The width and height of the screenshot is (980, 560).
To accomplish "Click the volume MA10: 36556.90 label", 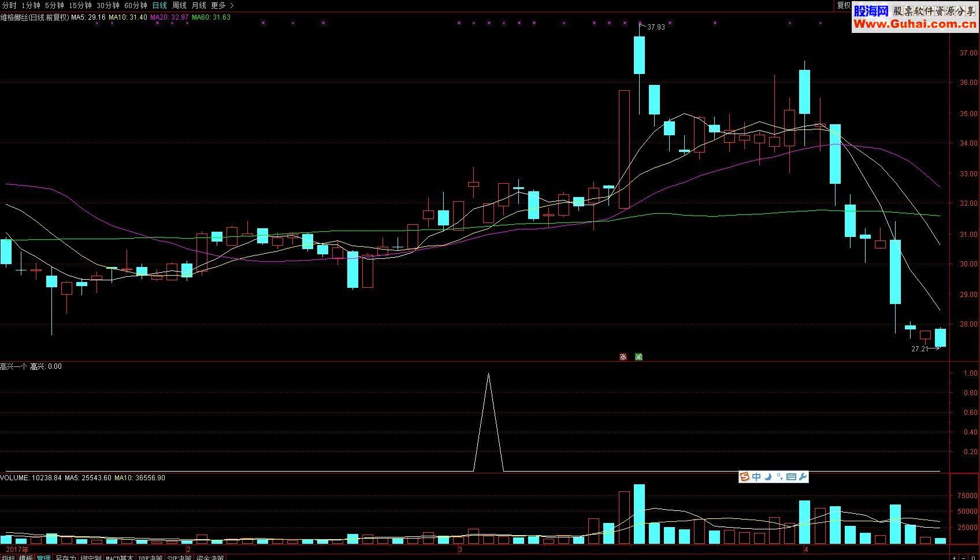I will [140, 478].
